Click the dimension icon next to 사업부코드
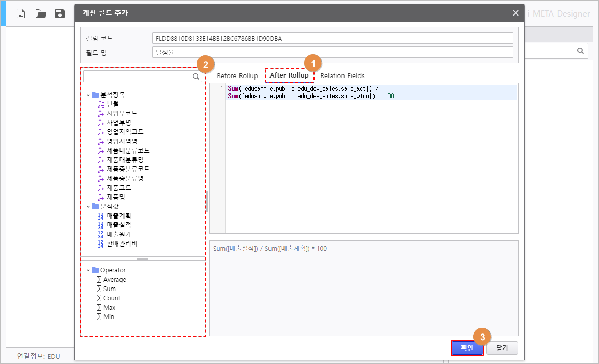Image resolution: width=599 pixels, height=364 pixels. (101, 113)
